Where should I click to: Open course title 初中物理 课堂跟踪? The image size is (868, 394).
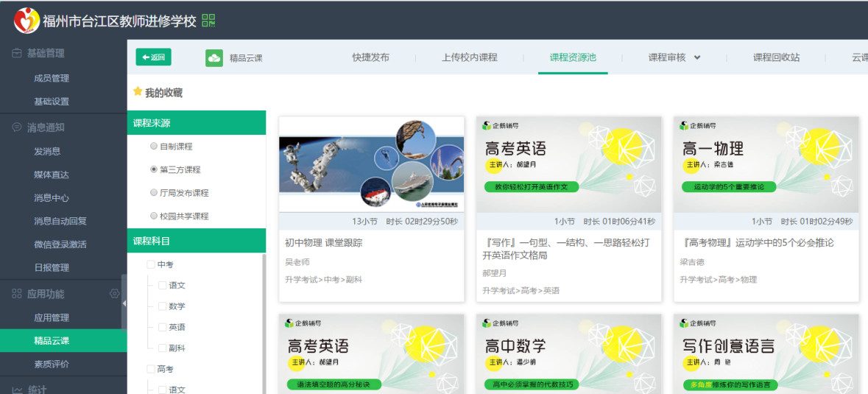coord(324,243)
